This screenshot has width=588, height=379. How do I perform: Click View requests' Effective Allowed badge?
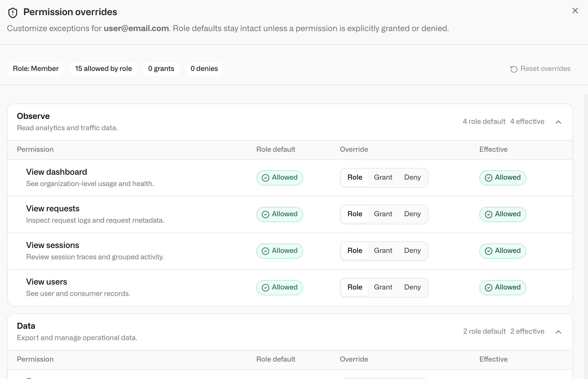(x=503, y=214)
